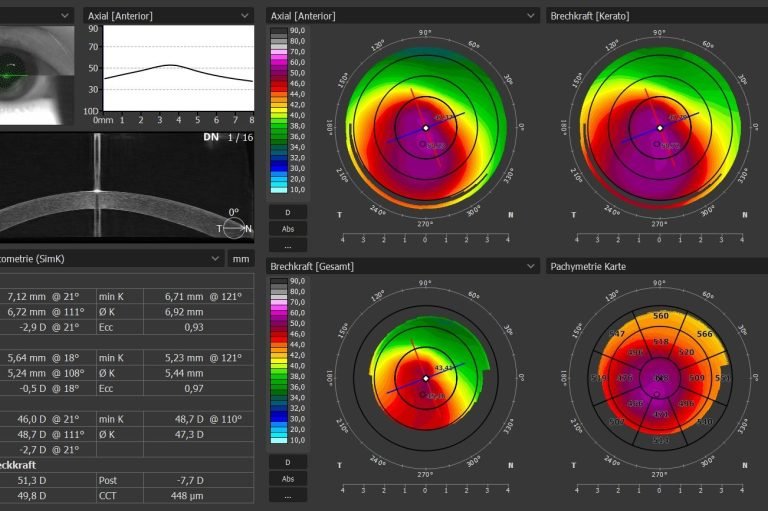This screenshot has height=511, width=768.
Task: Click the value 6,92 mm
Action: pos(184,312)
